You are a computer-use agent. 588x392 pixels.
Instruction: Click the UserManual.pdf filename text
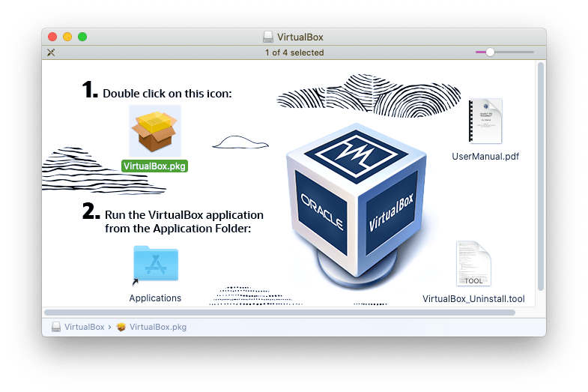pos(485,157)
